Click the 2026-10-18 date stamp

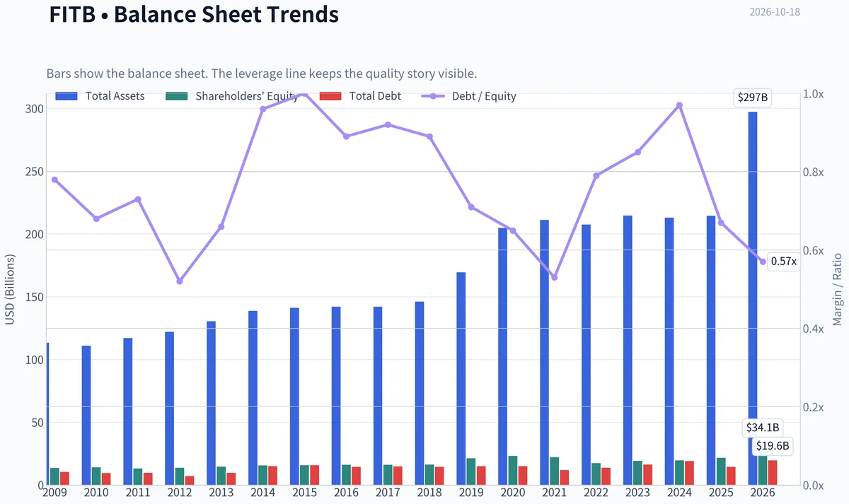(x=775, y=12)
